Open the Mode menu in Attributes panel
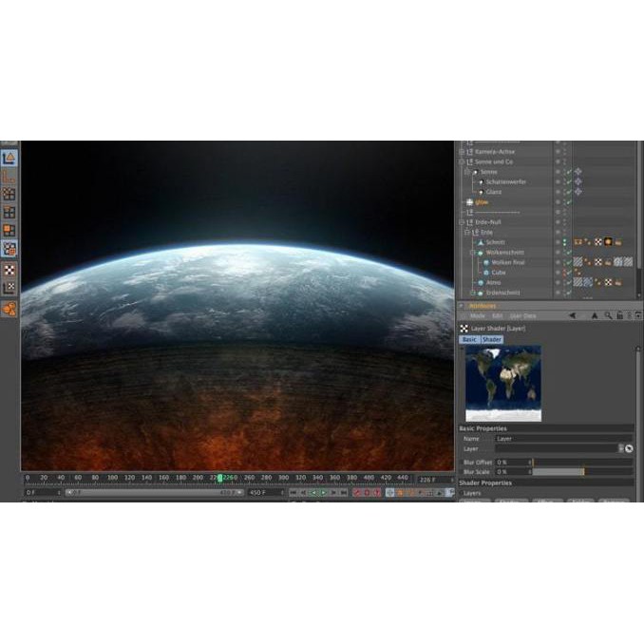644x644 pixels. (x=478, y=315)
